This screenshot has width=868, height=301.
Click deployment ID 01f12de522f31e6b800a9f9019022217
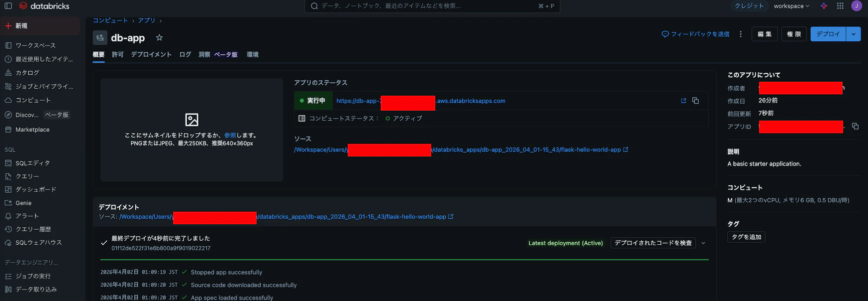click(x=161, y=248)
